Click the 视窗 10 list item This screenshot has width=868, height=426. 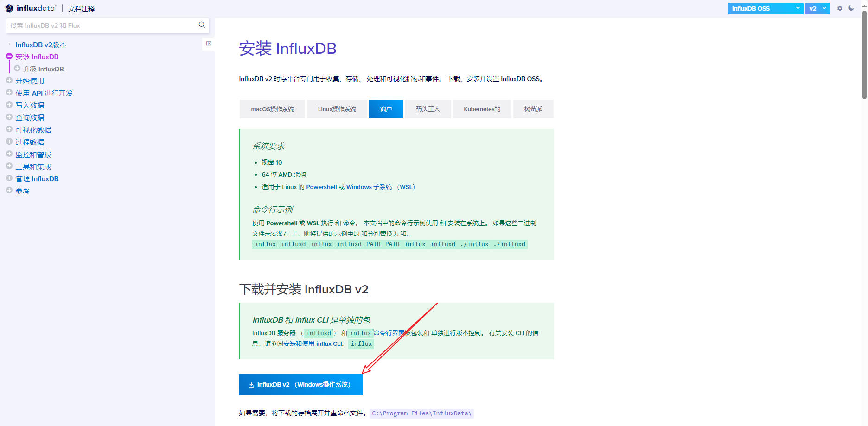coord(272,162)
